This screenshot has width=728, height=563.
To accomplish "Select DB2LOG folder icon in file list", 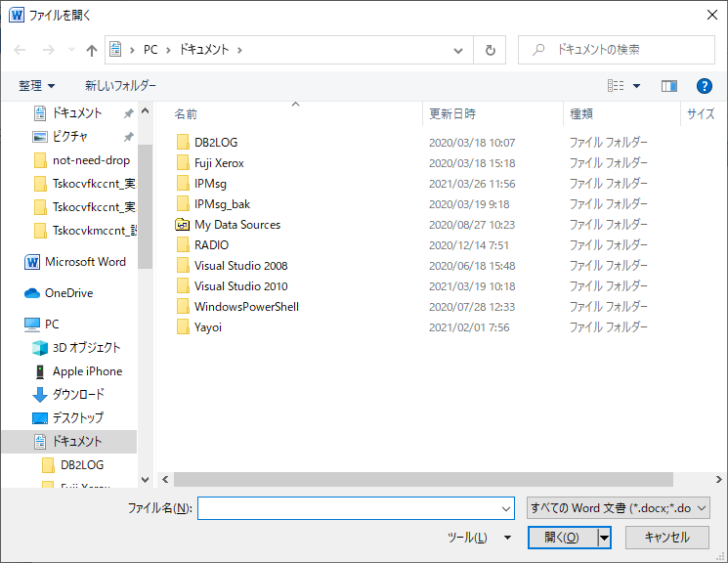I will pos(183,142).
